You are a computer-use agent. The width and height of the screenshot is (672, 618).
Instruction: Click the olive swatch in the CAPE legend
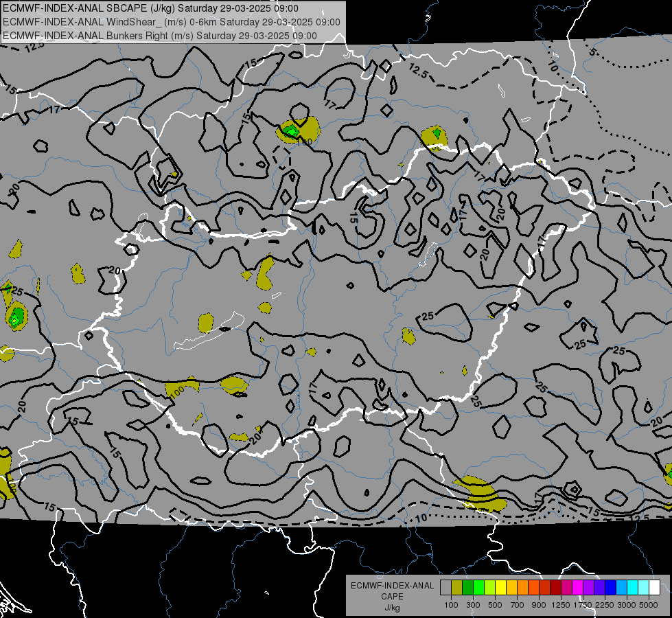457,587
